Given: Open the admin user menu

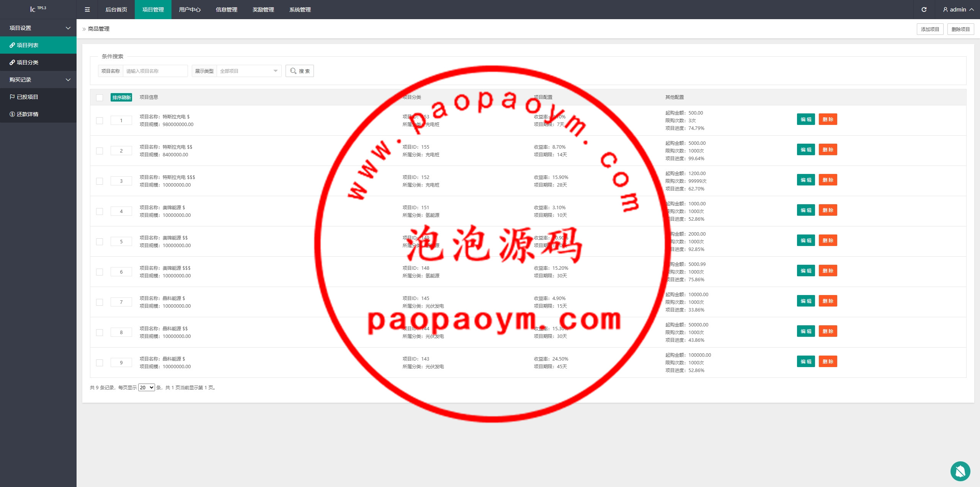Looking at the screenshot, I should point(958,10).
